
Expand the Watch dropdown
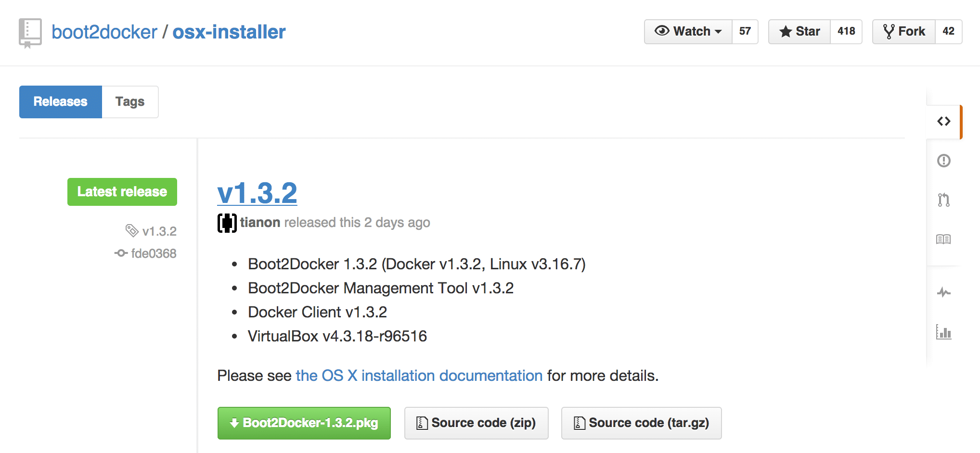point(688,32)
